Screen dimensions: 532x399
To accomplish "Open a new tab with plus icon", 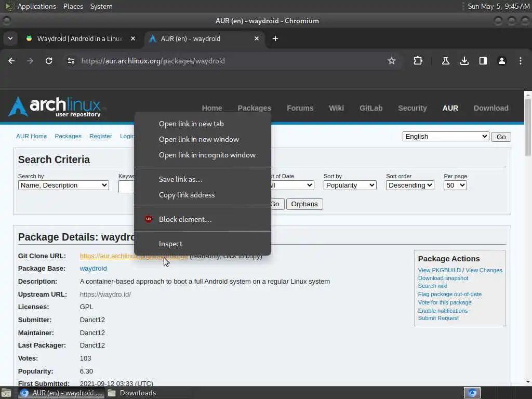I will [x=275, y=38].
